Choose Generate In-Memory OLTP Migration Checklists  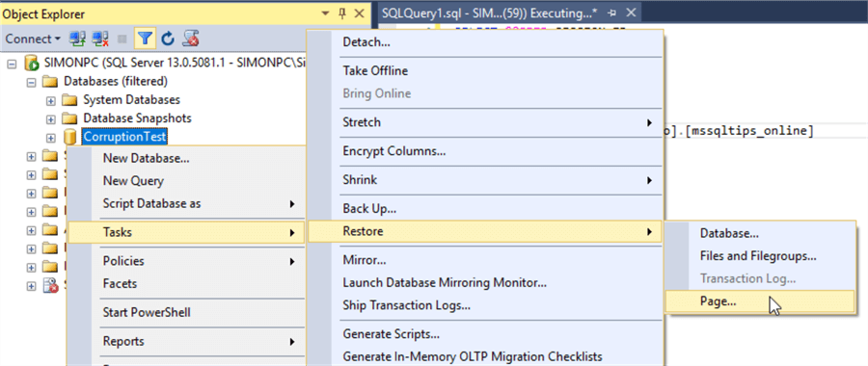(485, 356)
